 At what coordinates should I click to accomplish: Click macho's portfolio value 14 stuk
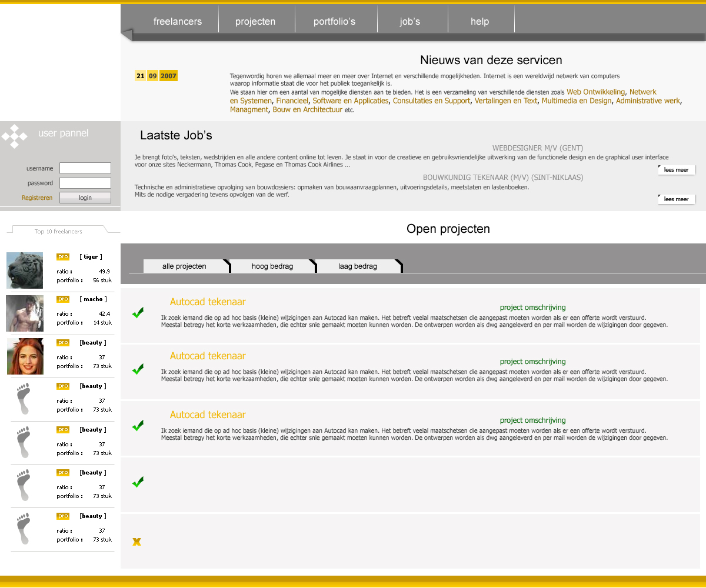point(102,323)
